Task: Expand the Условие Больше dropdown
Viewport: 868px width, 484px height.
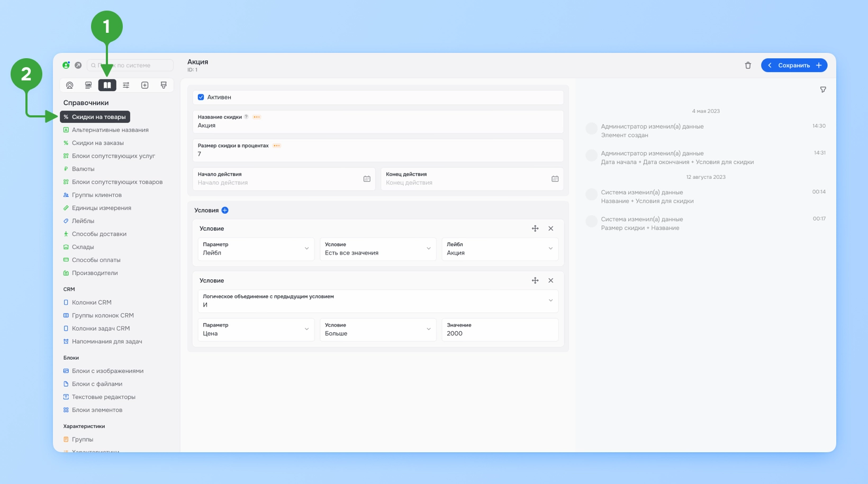Action: (378, 330)
